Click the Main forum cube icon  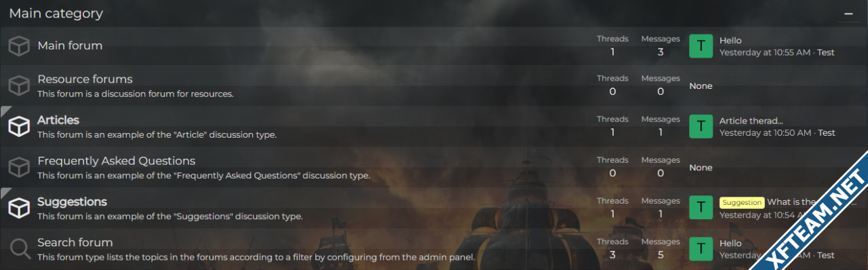(x=19, y=45)
